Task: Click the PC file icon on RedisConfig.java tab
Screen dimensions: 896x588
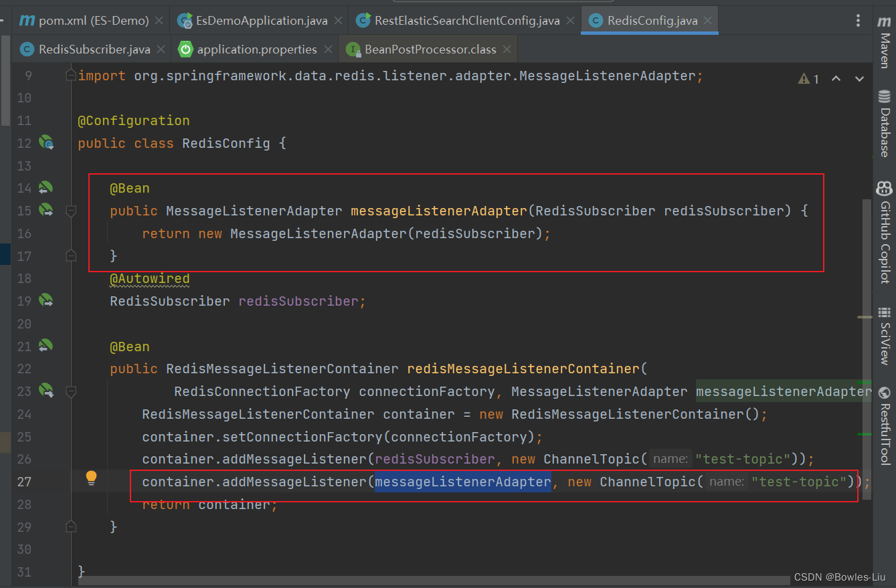Action: tap(594, 21)
